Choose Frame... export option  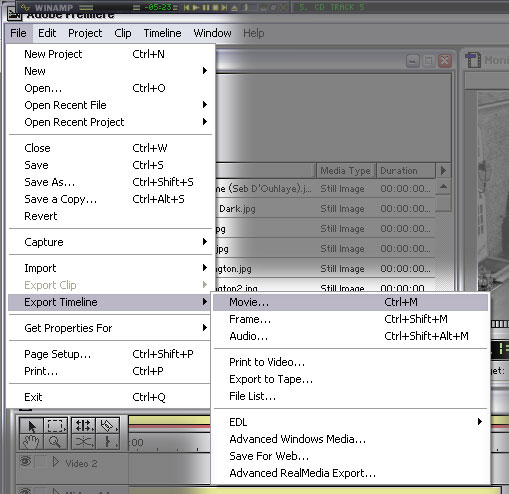pos(351,319)
